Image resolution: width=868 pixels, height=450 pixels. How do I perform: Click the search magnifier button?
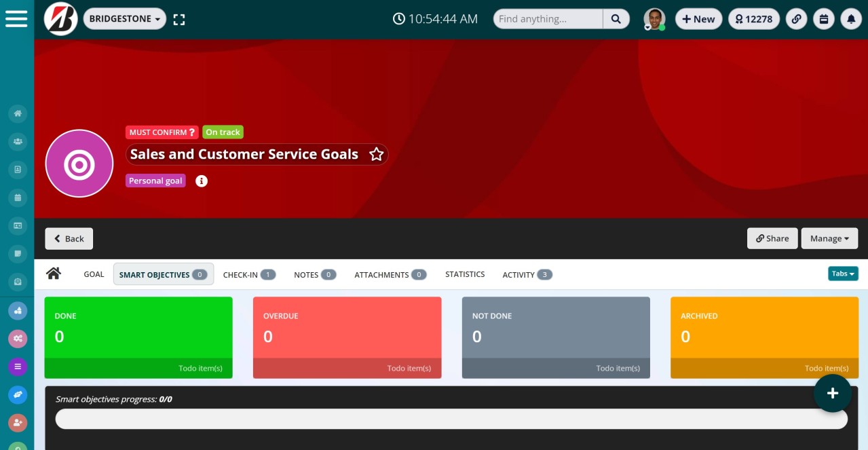pos(616,19)
